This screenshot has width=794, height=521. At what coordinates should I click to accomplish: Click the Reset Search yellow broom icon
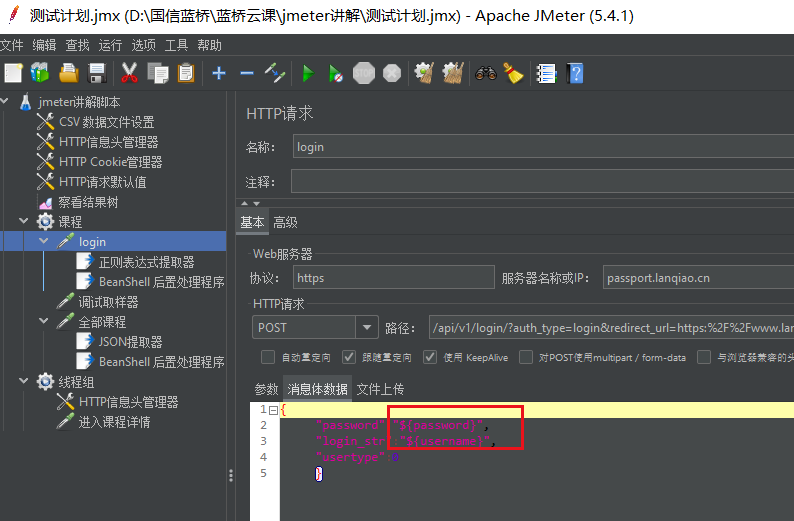coord(513,73)
